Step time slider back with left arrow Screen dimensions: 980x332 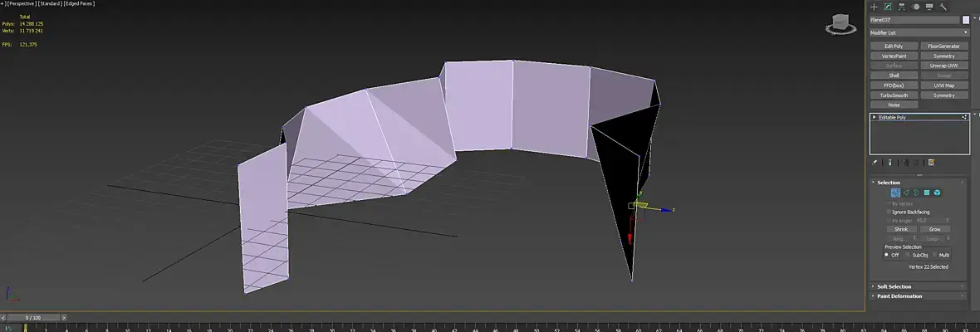coord(3,318)
